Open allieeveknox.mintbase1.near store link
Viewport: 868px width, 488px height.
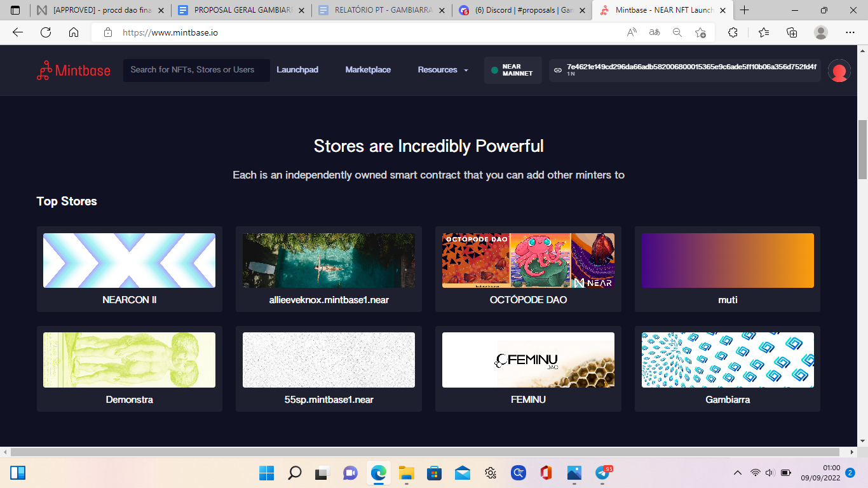coord(329,300)
